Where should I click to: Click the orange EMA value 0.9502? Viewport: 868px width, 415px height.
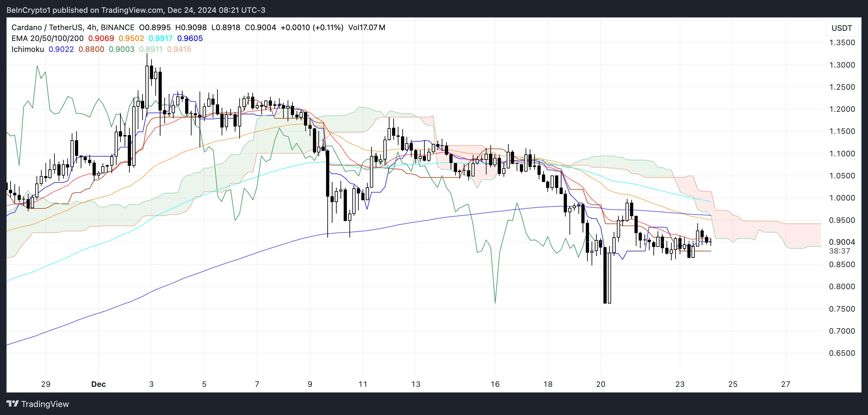click(131, 38)
